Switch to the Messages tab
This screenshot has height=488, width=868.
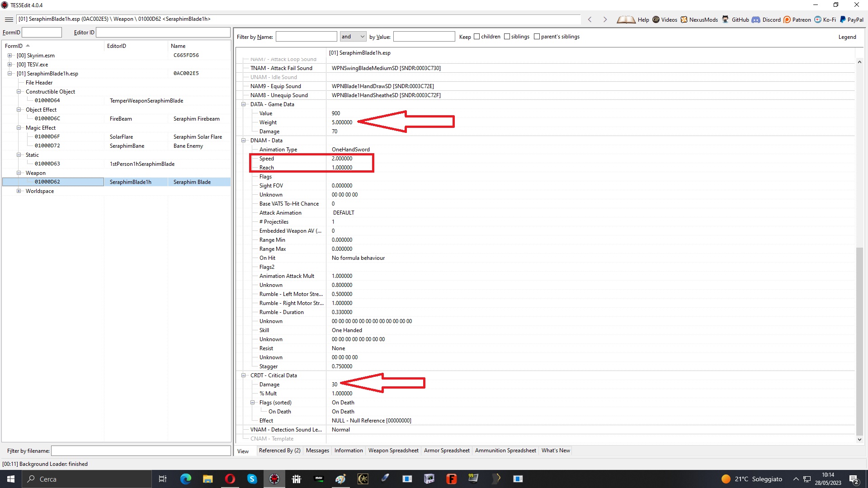(x=317, y=450)
